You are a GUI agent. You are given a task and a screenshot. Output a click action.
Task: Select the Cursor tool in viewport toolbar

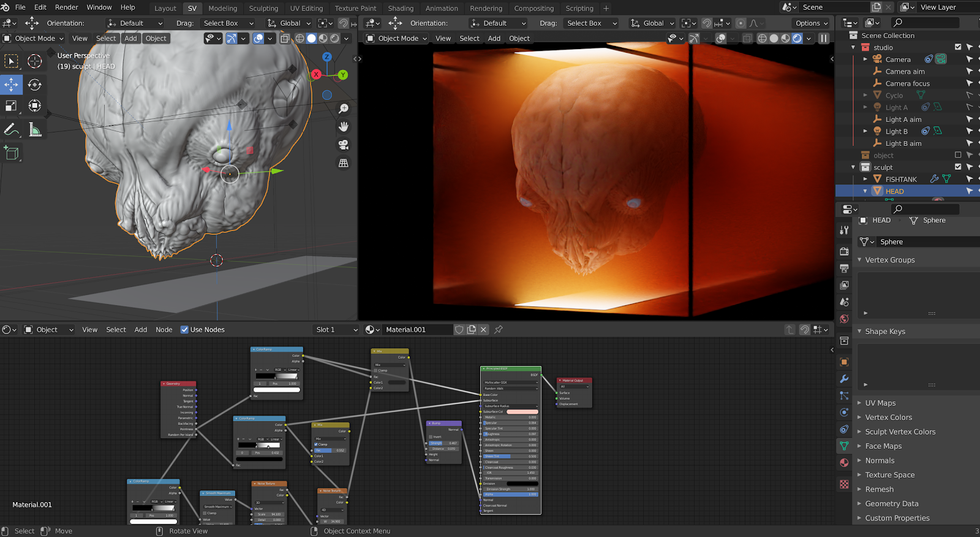pyautogui.click(x=35, y=61)
